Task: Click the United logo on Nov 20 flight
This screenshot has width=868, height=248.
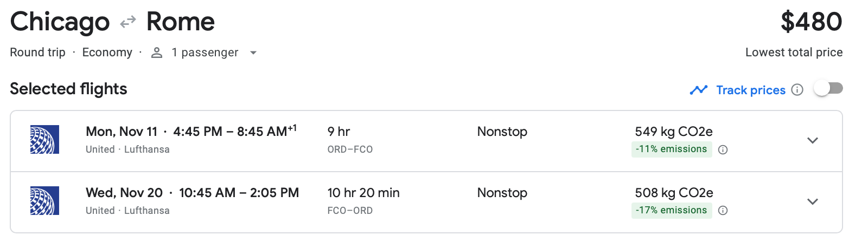Action: 44,201
